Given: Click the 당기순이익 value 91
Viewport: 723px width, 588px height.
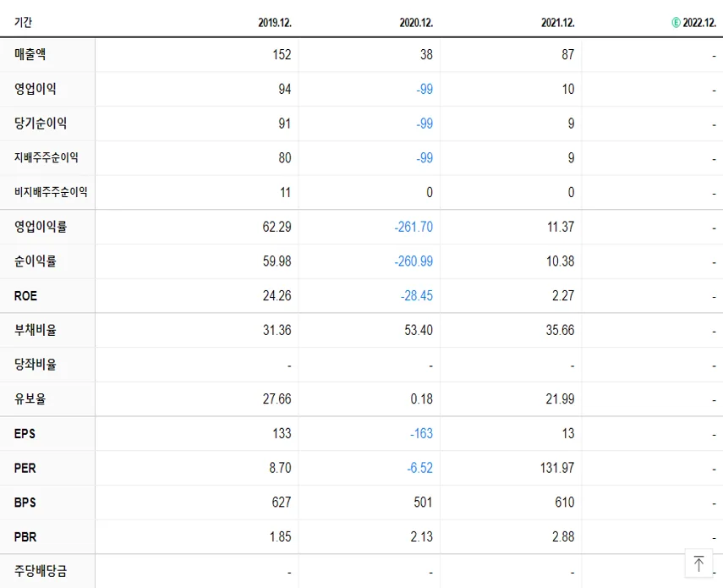Looking at the screenshot, I should click(x=285, y=124).
